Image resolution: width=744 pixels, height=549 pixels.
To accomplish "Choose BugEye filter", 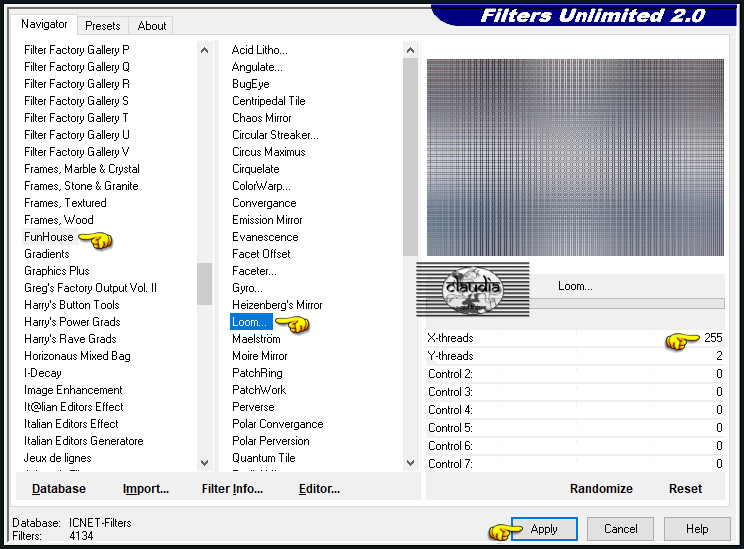I will click(x=251, y=84).
